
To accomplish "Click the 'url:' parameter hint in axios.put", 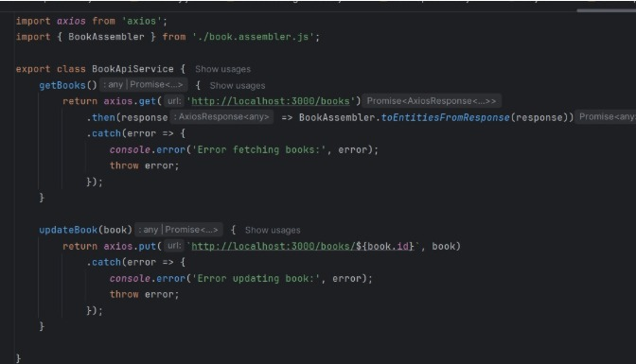I will 174,246.
